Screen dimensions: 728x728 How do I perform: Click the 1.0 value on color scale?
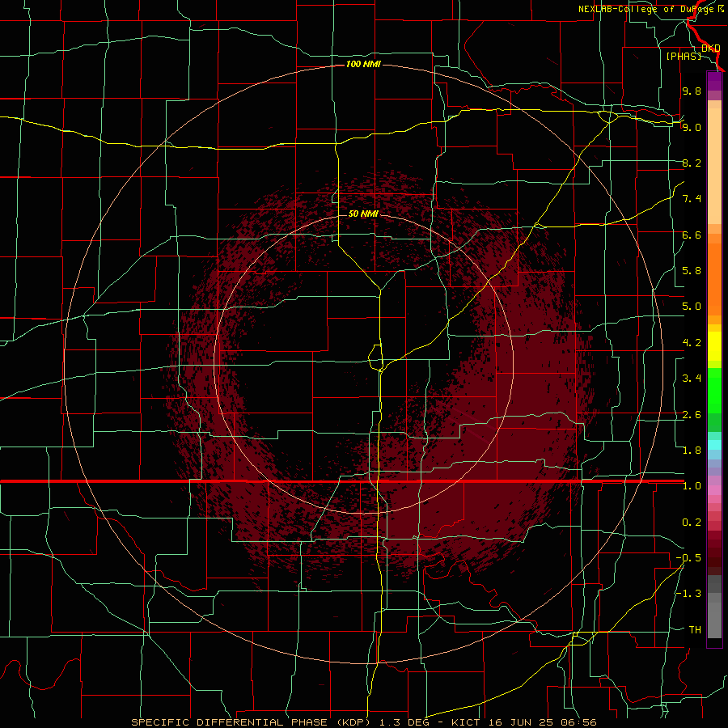pyautogui.click(x=692, y=486)
